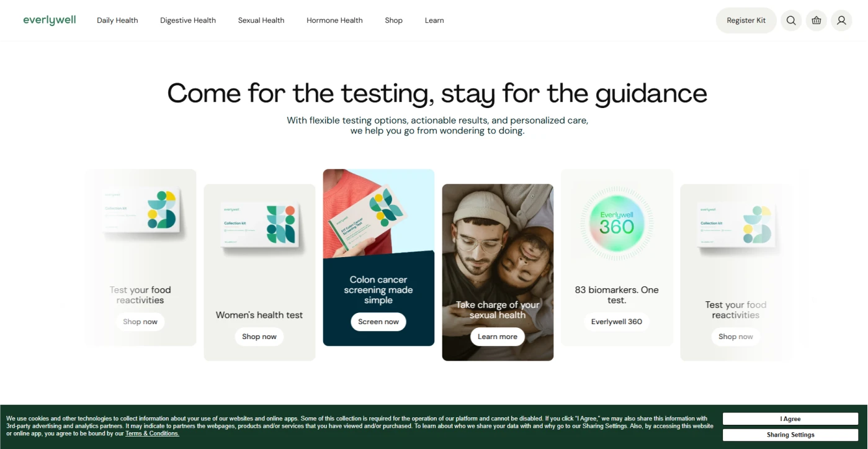Click the Everlywell 360 button
The image size is (868, 449).
[x=617, y=322]
